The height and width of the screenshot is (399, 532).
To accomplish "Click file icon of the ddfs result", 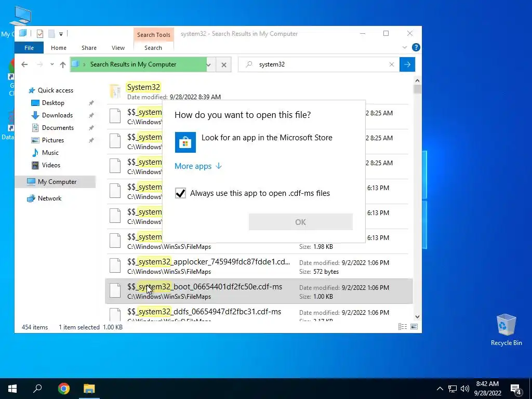I will pyautogui.click(x=115, y=314).
